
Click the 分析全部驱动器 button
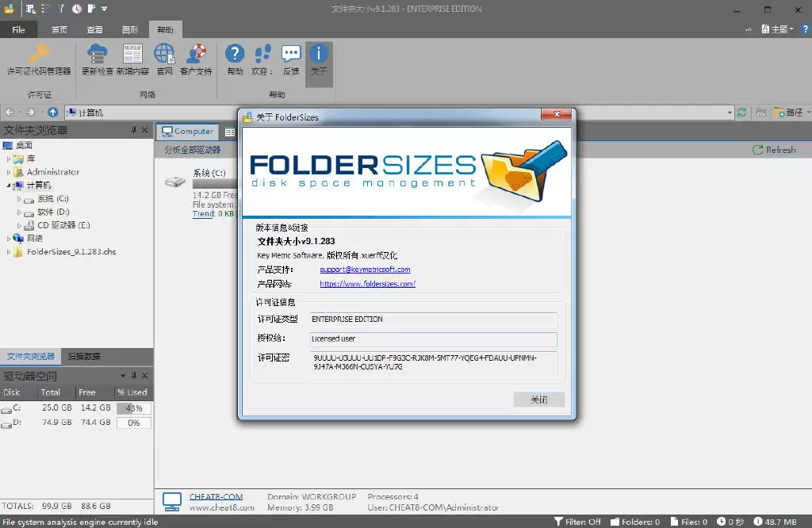[x=193, y=150]
